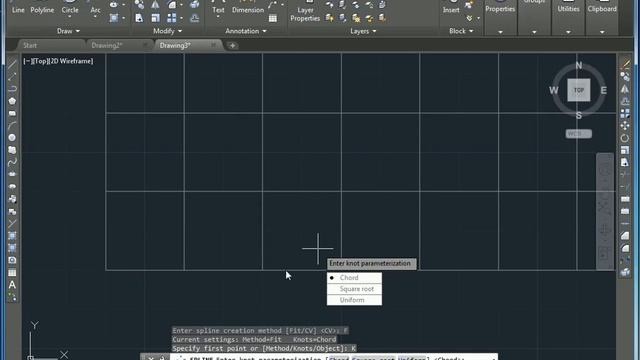This screenshot has height=360, width=640.
Task: Expand the Annotation panel
Action: tap(246, 31)
